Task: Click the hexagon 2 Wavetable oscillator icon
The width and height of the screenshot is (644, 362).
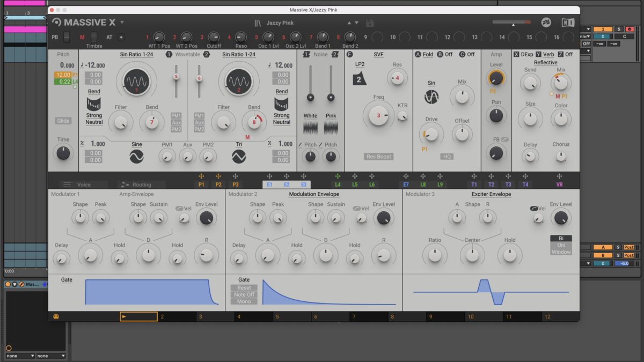Action: 206,55
